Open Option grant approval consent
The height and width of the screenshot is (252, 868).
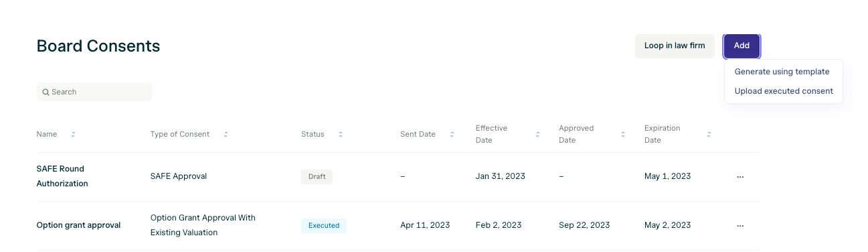78,225
